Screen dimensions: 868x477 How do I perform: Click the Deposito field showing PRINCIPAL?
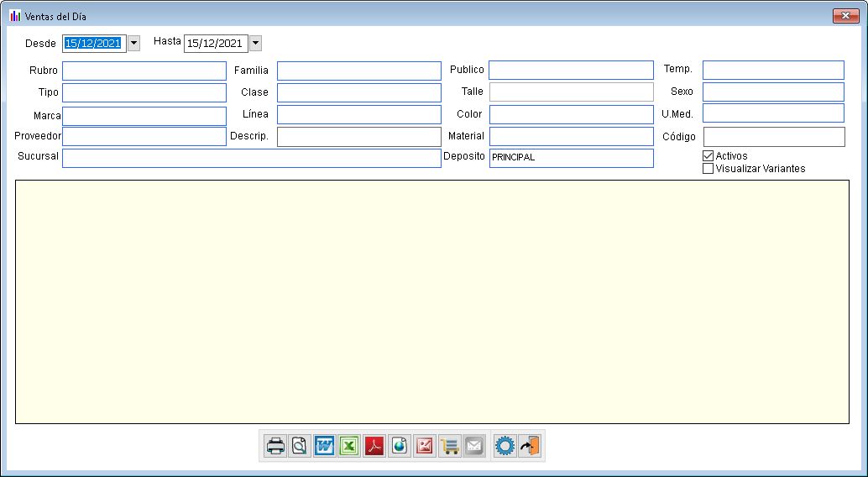pyautogui.click(x=571, y=158)
